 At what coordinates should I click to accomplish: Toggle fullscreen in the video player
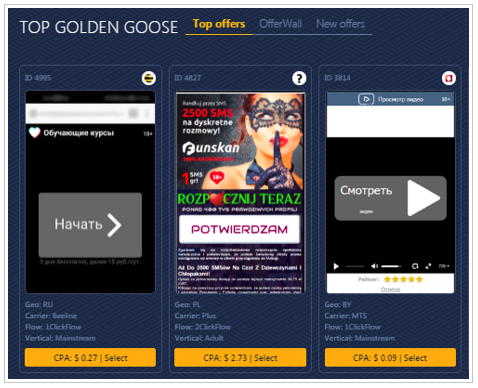pos(428,266)
